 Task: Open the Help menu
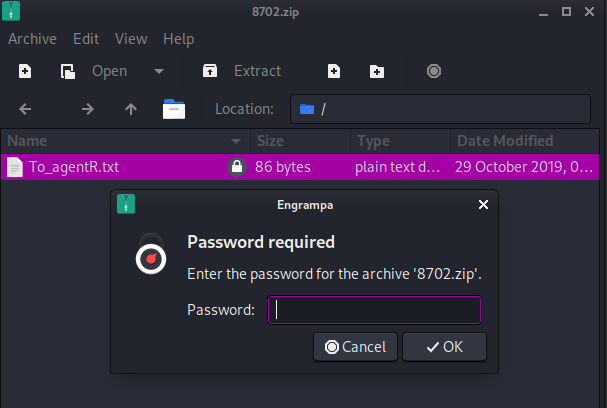point(179,39)
